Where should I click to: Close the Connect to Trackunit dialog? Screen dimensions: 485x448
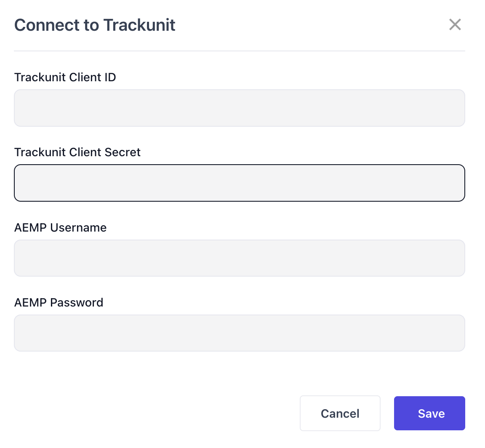[x=455, y=24]
